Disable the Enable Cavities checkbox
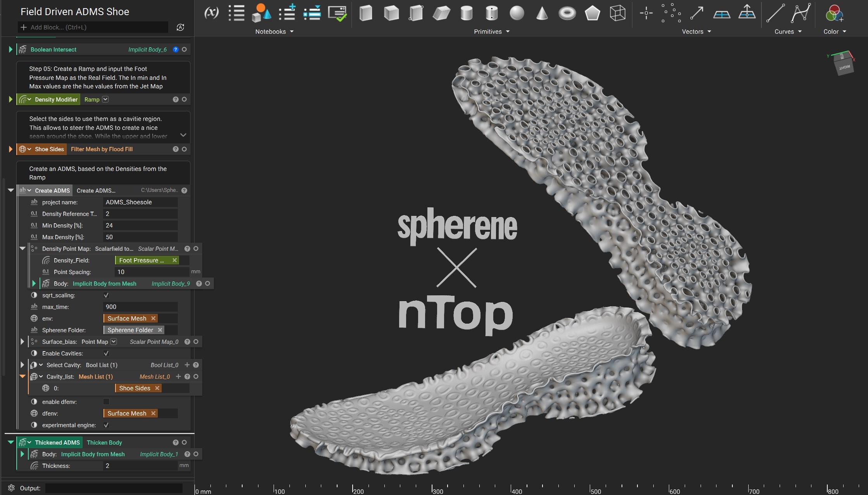Screen dimensions: 868x495 tap(106, 353)
